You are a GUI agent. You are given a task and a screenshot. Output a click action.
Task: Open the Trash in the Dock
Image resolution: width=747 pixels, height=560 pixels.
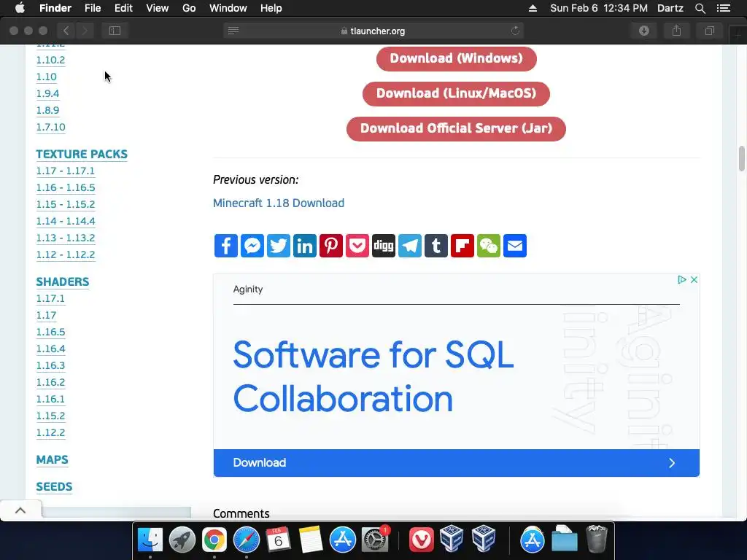[596, 540]
